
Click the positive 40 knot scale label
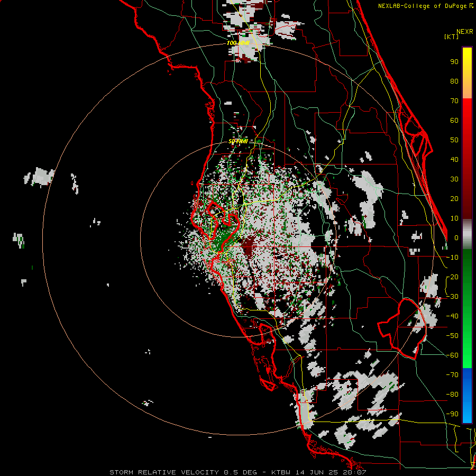(x=454, y=159)
